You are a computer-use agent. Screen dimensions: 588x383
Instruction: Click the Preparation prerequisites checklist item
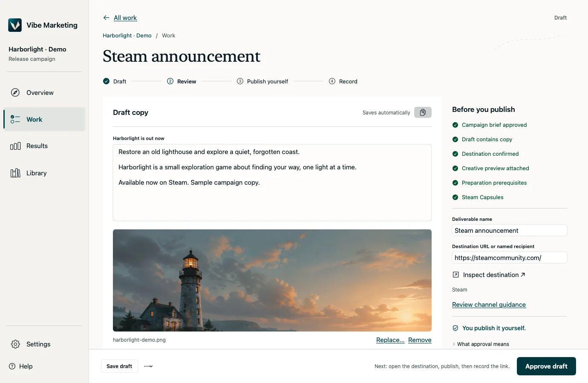490,183
